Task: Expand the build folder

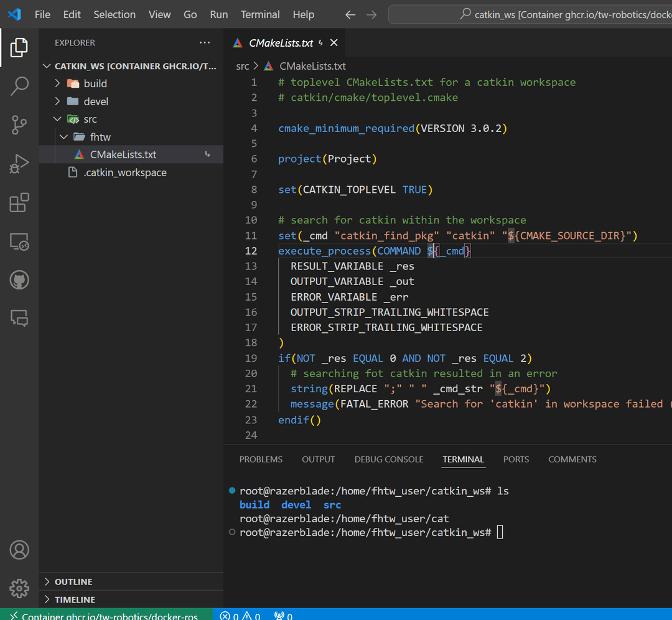Action: pyautogui.click(x=95, y=83)
